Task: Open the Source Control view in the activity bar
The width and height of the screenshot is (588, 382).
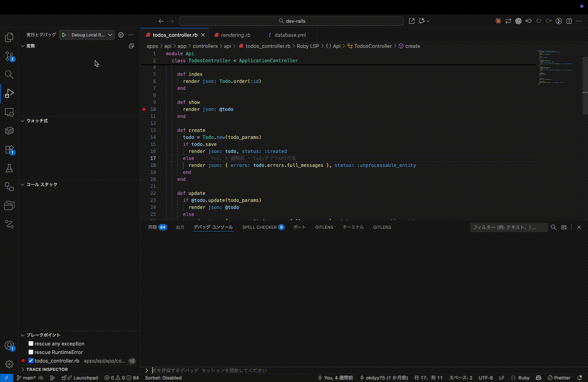Action: 9,56
